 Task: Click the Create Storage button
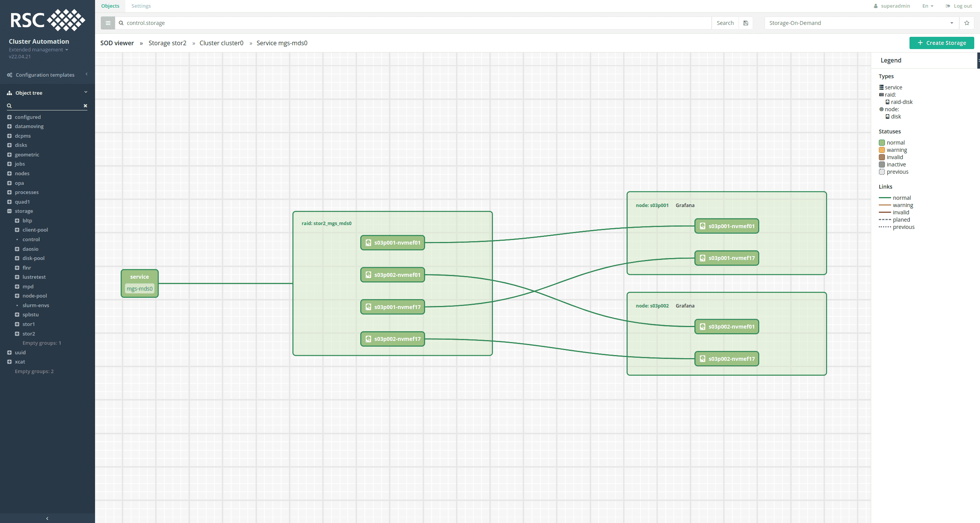[x=941, y=43]
